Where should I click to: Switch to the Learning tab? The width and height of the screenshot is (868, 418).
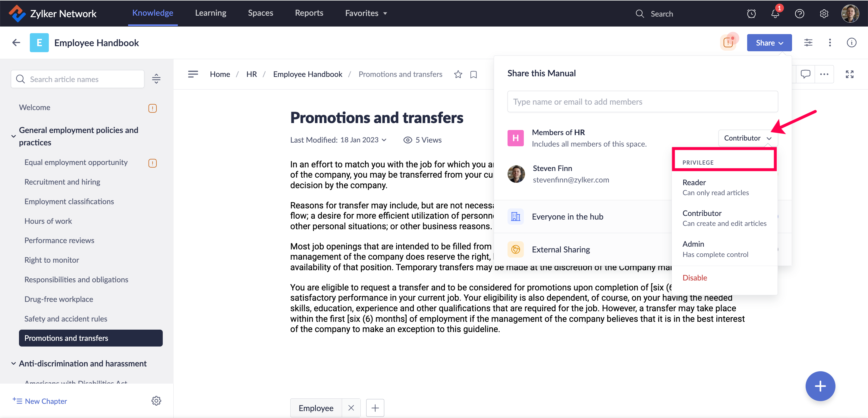pyautogui.click(x=211, y=13)
